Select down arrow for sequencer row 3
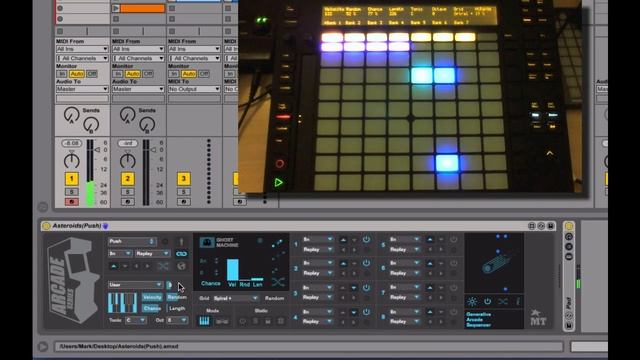Image resolution: width=640 pixels, height=360 pixels. (x=353, y=288)
